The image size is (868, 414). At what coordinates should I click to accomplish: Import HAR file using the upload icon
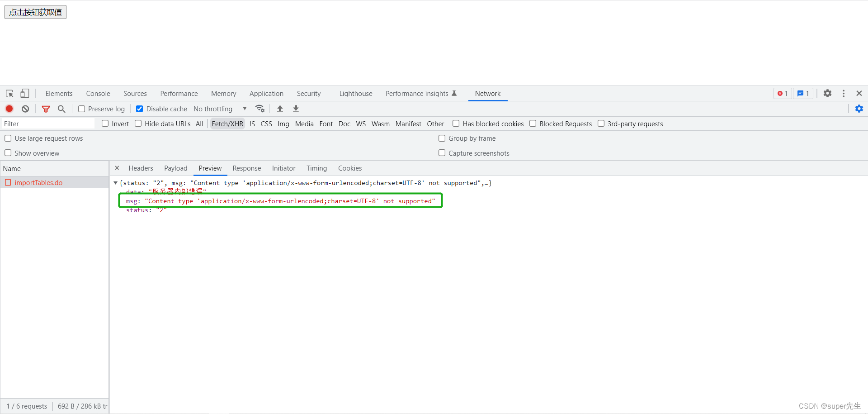[280, 109]
